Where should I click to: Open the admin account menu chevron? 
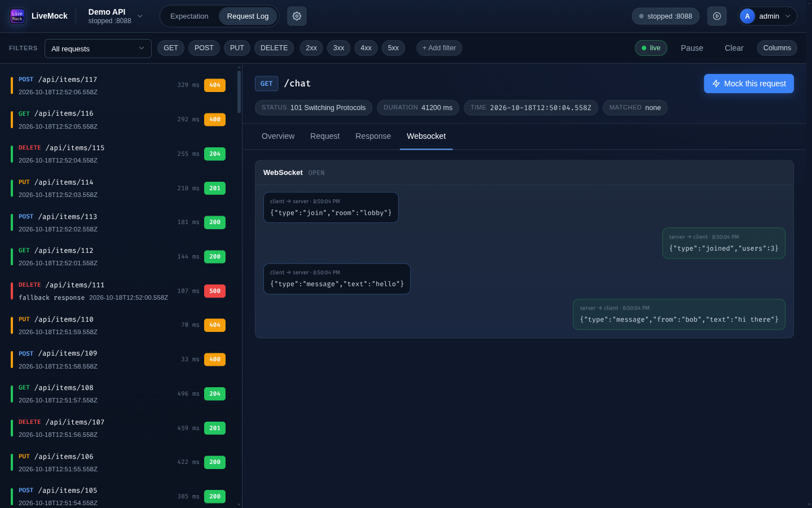click(x=788, y=16)
